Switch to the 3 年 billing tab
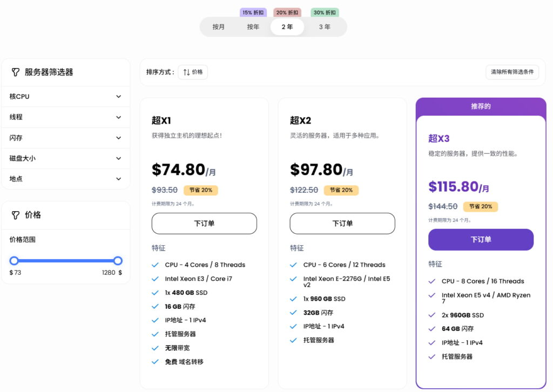Image resolution: width=553 pixels, height=392 pixels. coord(324,26)
